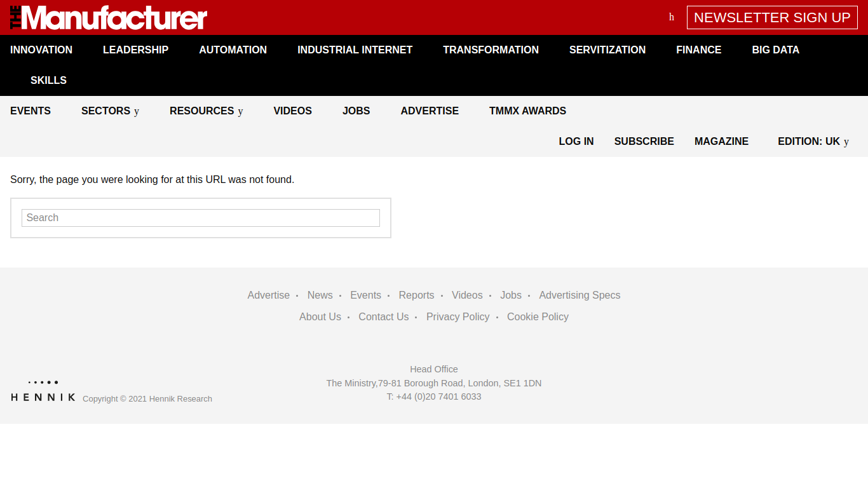Read the Privacy Policy
Viewport: 868px width, 488px height.
458,316
